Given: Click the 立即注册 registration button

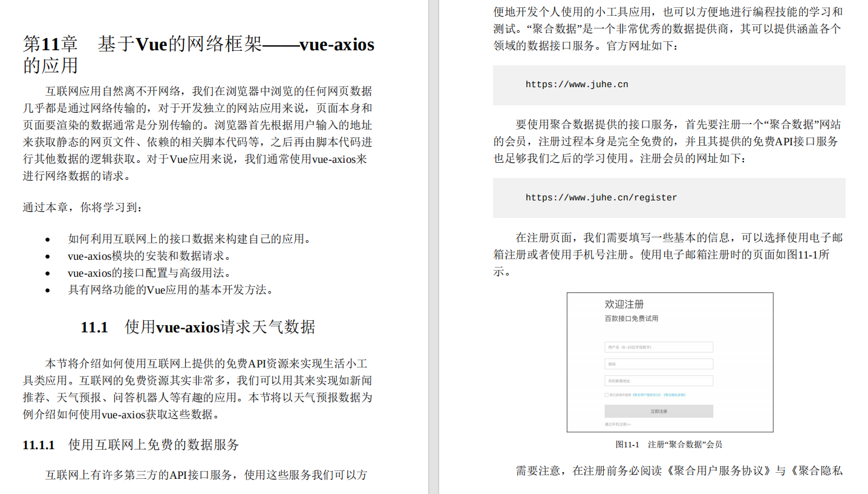Looking at the screenshot, I should (658, 411).
